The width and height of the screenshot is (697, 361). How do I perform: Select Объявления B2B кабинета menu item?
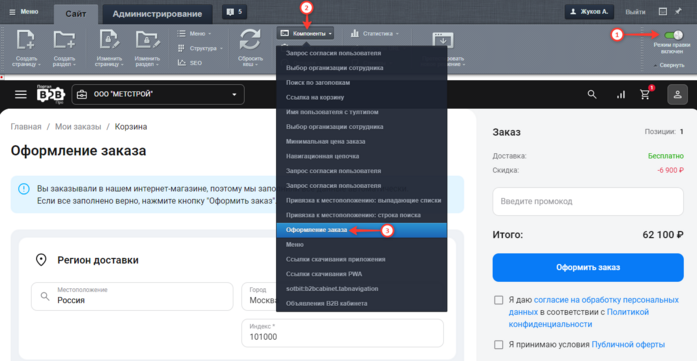coord(361,304)
